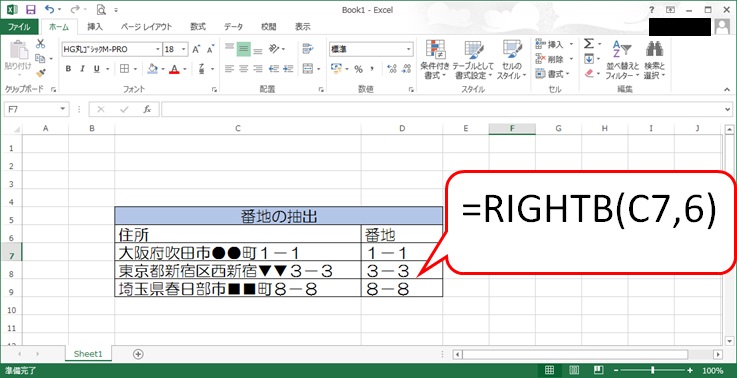
Task: Click the Copy icon in clipboard group
Action: click(x=40, y=58)
